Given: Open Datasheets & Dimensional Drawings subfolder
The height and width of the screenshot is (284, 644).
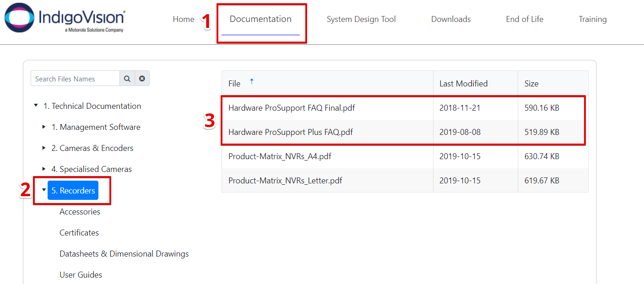Looking at the screenshot, I should tap(124, 254).
